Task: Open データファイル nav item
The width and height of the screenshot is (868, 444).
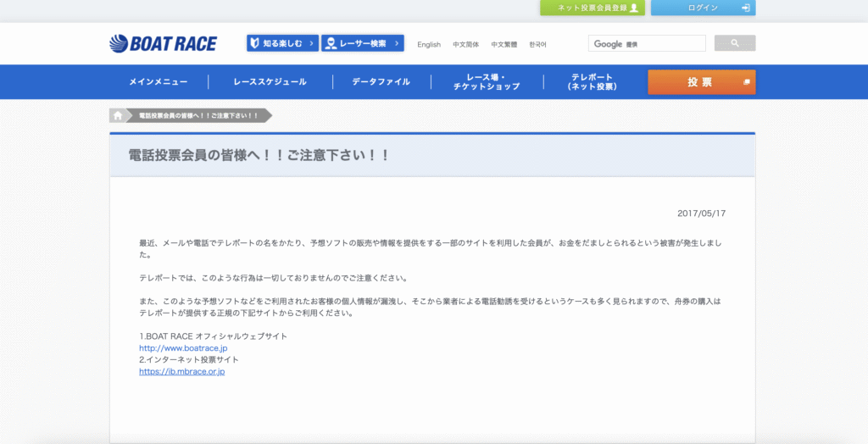Action: [381, 82]
